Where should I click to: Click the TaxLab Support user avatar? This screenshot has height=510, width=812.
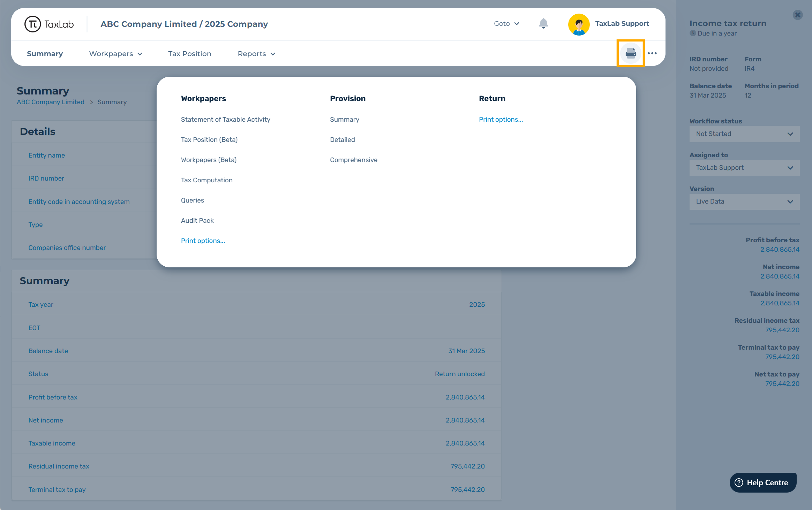pos(579,24)
